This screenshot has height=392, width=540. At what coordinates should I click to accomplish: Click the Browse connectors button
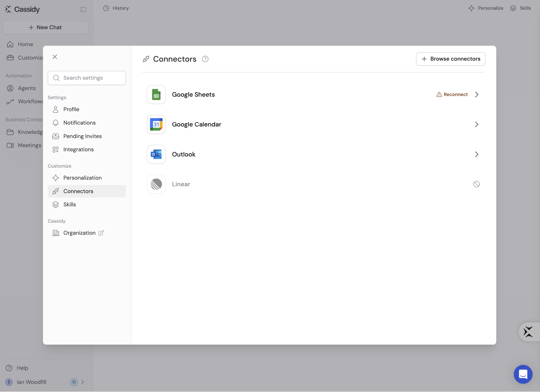[451, 59]
